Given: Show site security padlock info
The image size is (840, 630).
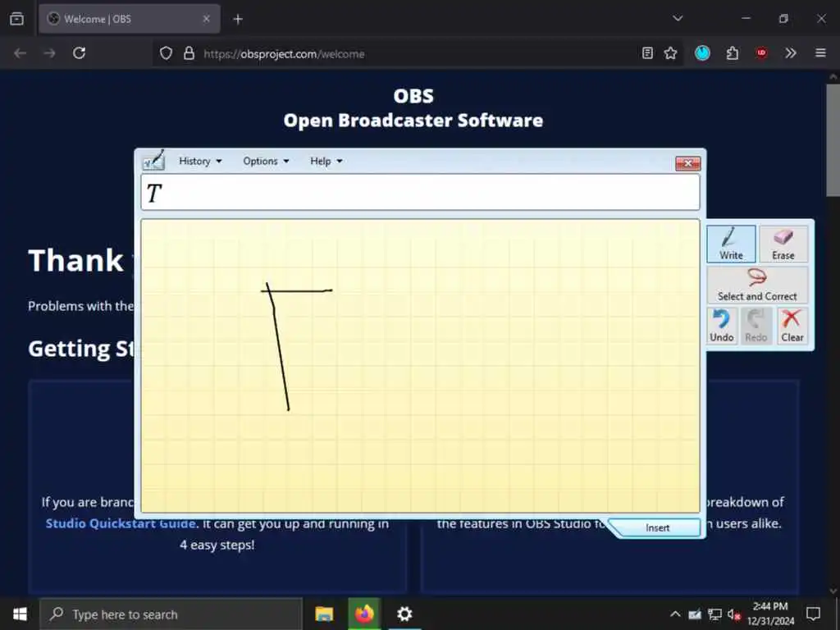Looking at the screenshot, I should click(x=189, y=53).
